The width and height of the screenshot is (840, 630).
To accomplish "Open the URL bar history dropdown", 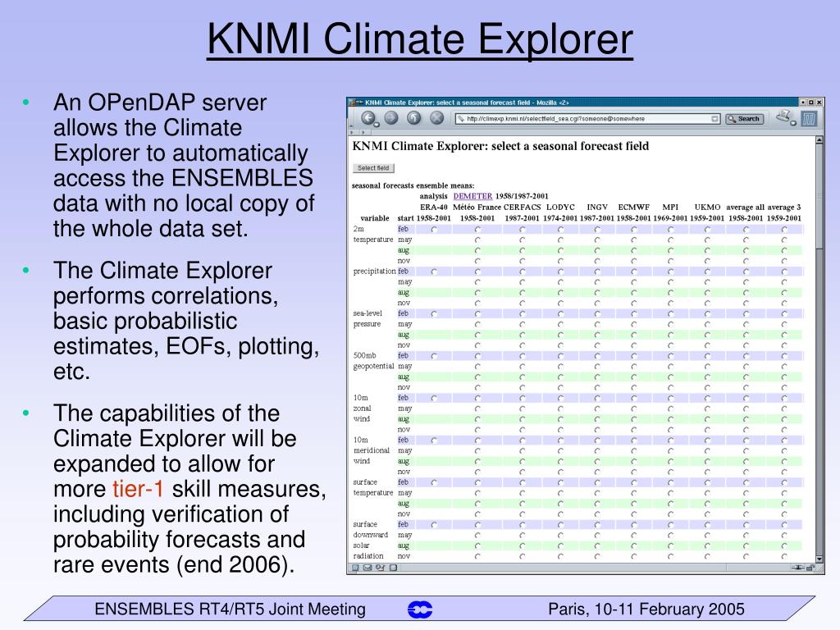I will pos(714,119).
